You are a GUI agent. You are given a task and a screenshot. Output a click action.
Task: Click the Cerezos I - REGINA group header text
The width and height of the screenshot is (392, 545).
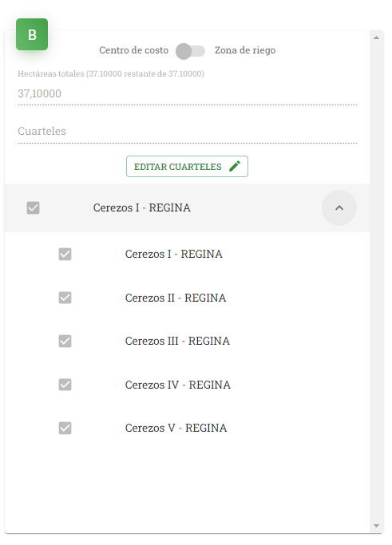click(142, 207)
